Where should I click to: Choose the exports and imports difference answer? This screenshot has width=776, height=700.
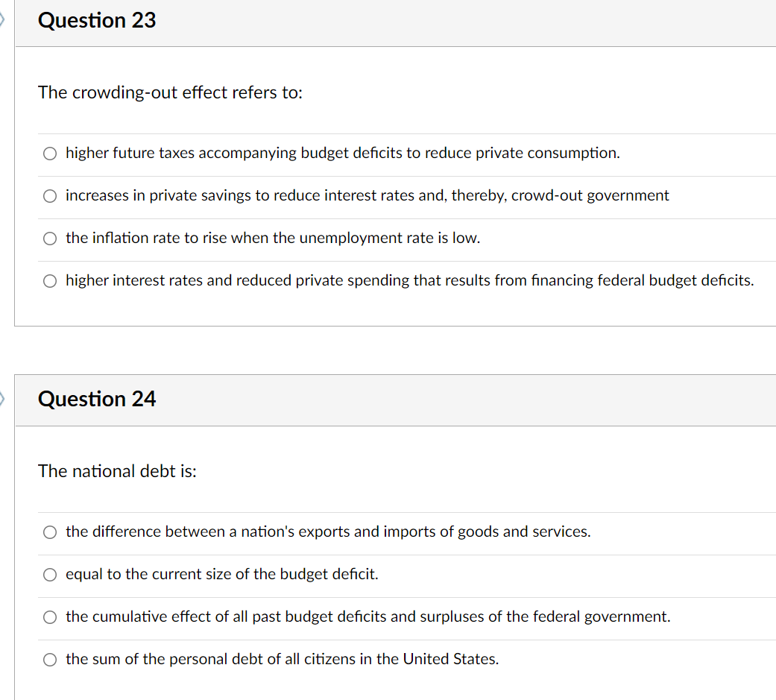[49, 532]
